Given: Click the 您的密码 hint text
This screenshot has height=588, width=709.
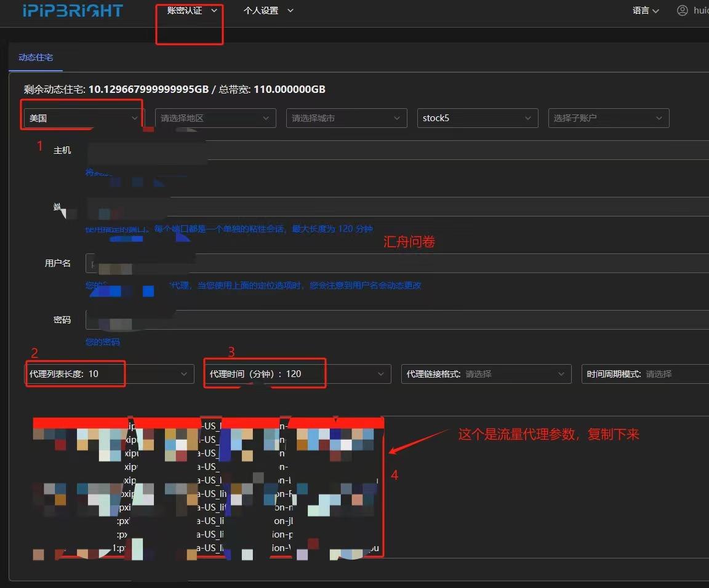Looking at the screenshot, I should (103, 342).
